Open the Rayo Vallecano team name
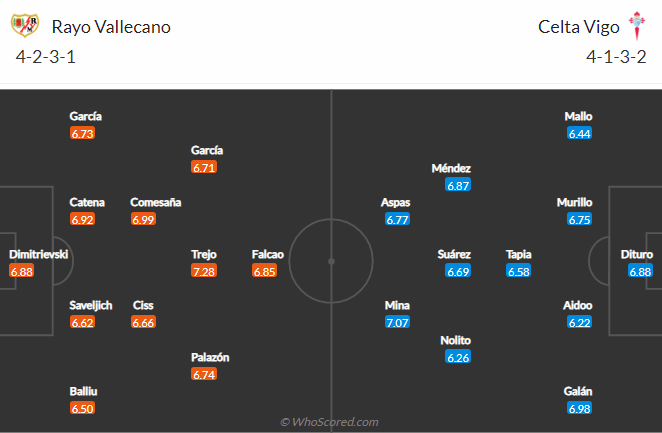The image size is (662, 433). (x=111, y=27)
